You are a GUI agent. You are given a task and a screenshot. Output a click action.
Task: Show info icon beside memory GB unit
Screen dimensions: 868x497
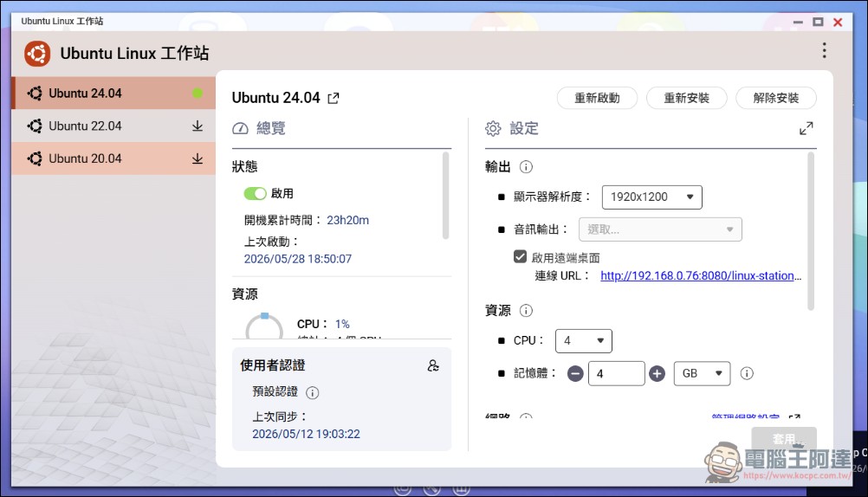click(x=747, y=373)
